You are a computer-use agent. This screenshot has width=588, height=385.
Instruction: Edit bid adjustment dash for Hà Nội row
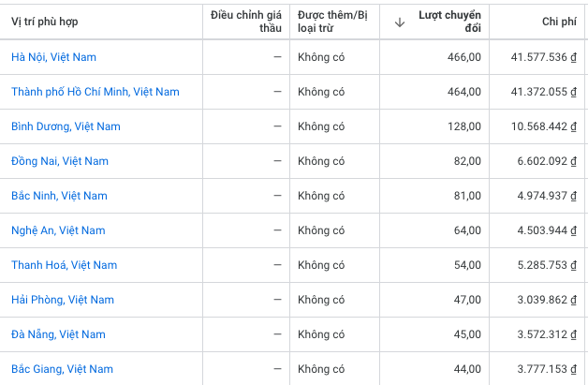[x=277, y=57]
